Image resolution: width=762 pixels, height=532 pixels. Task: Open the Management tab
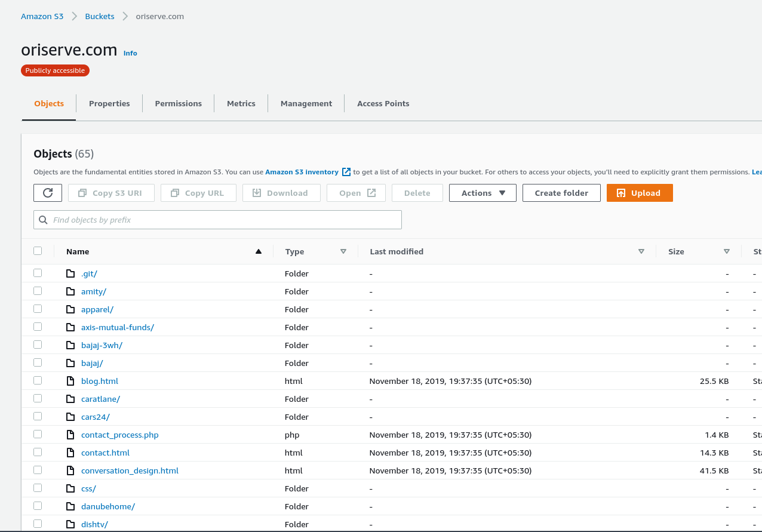tap(306, 103)
